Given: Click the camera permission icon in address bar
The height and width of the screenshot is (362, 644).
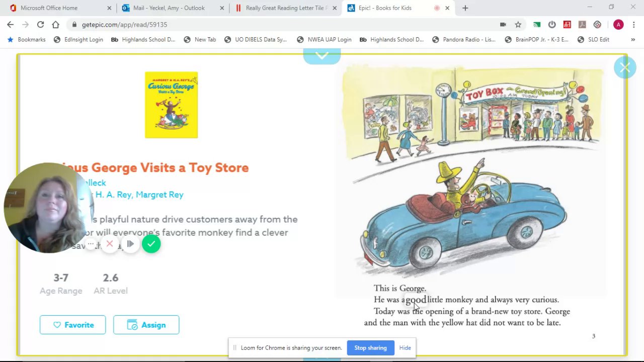Looking at the screenshot, I should tap(503, 24).
